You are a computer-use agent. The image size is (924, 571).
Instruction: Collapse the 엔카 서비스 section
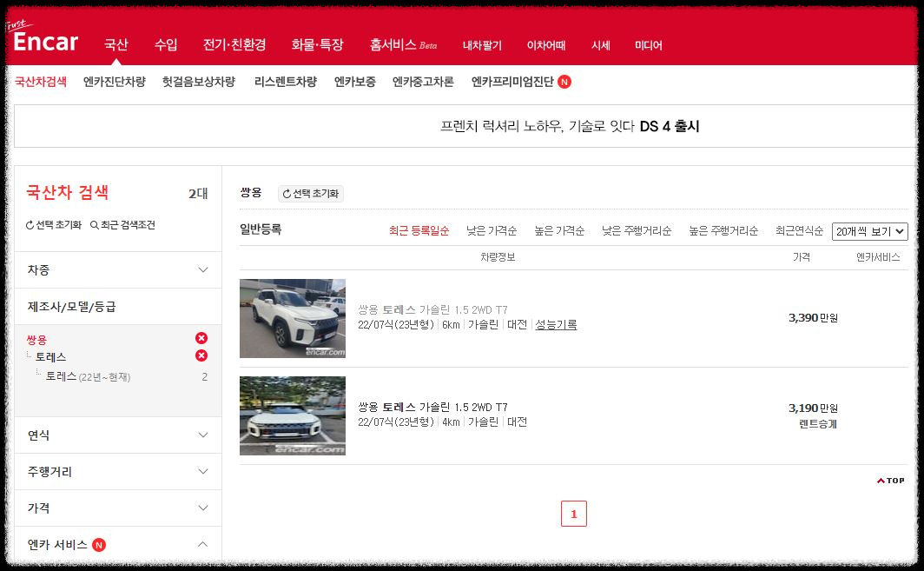202,544
